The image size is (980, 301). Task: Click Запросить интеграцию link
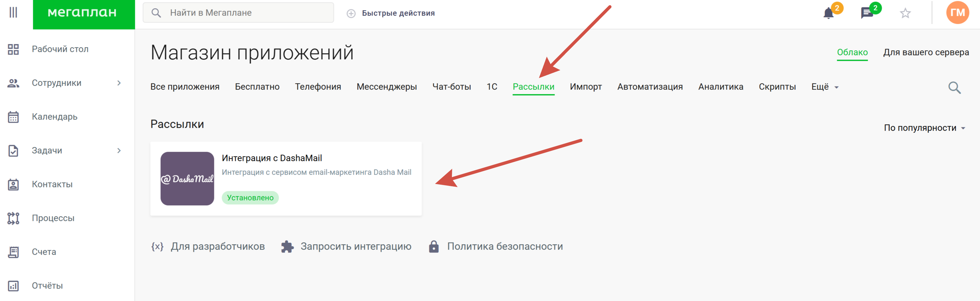click(355, 246)
